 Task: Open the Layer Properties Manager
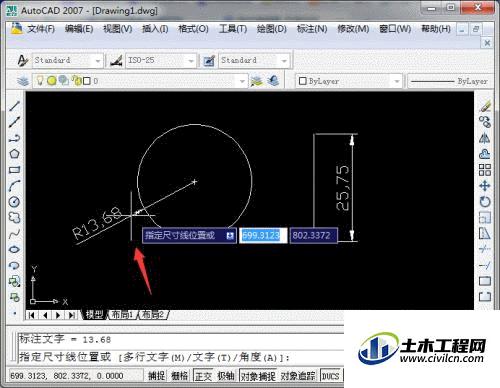(23, 81)
